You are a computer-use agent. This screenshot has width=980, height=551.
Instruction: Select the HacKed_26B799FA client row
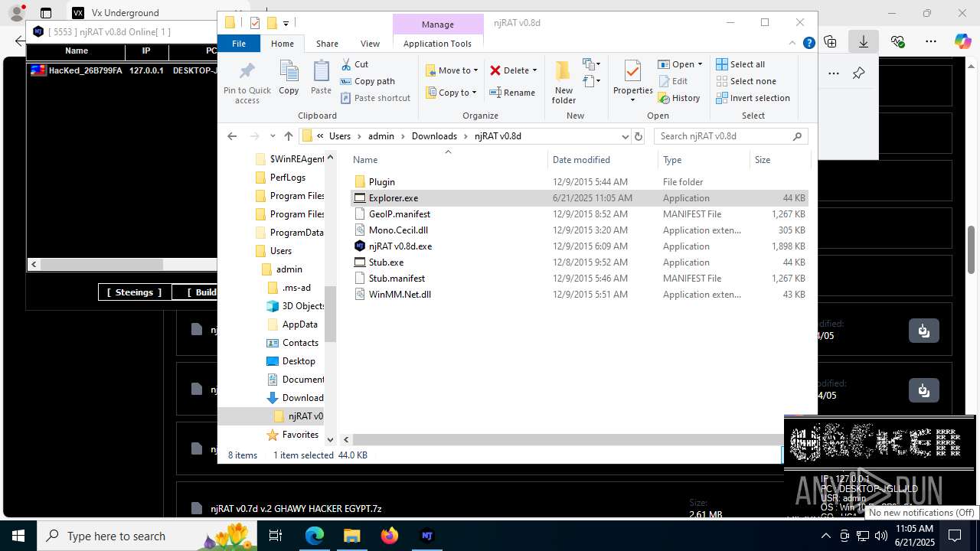pyautogui.click(x=122, y=70)
